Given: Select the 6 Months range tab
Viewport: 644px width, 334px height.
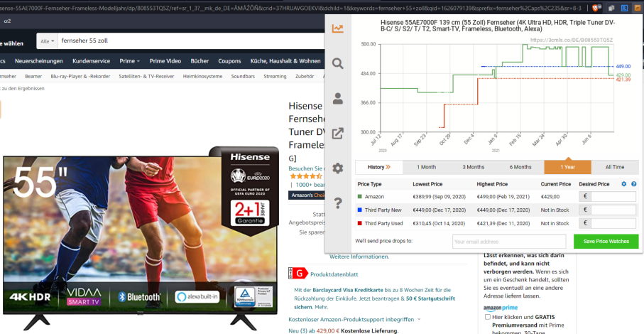Looking at the screenshot, I should pyautogui.click(x=520, y=167).
